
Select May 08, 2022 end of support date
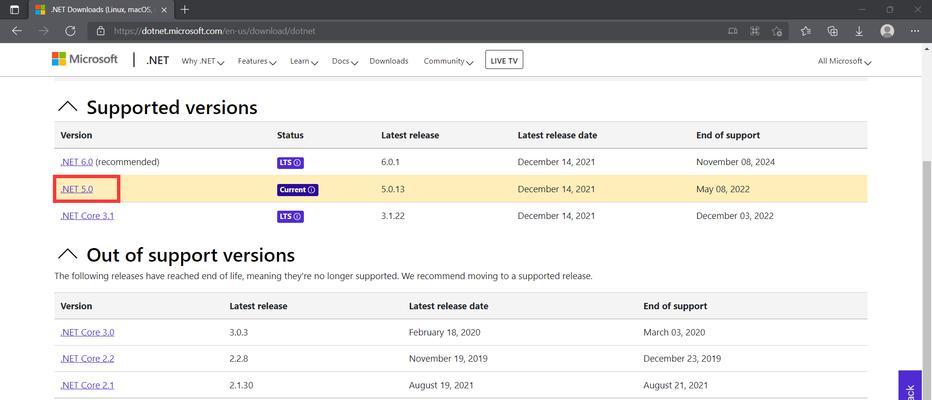click(723, 190)
